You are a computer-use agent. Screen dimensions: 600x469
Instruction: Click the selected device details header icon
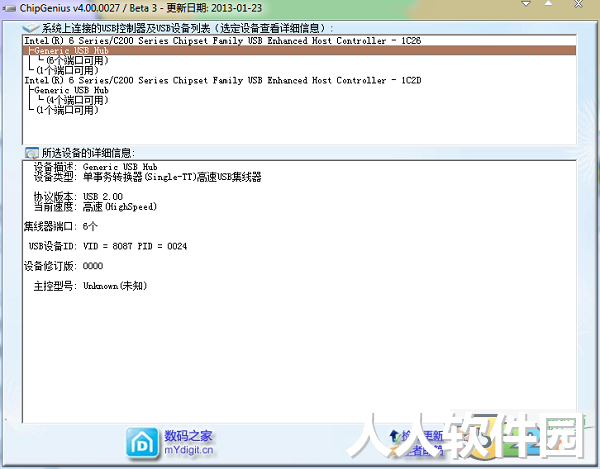tap(31, 153)
